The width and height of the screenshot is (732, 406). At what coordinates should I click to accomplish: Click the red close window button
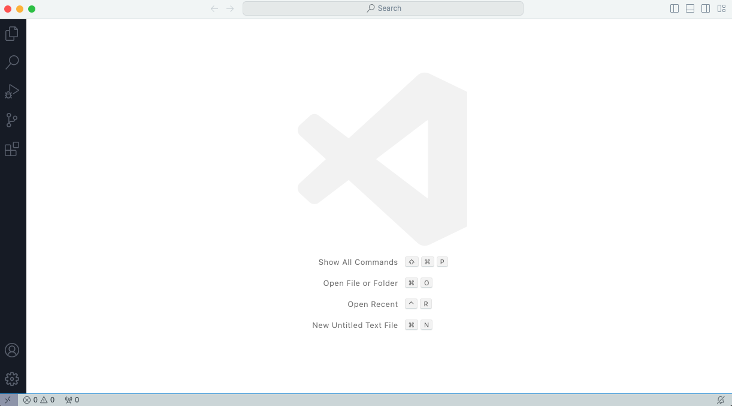(x=7, y=9)
